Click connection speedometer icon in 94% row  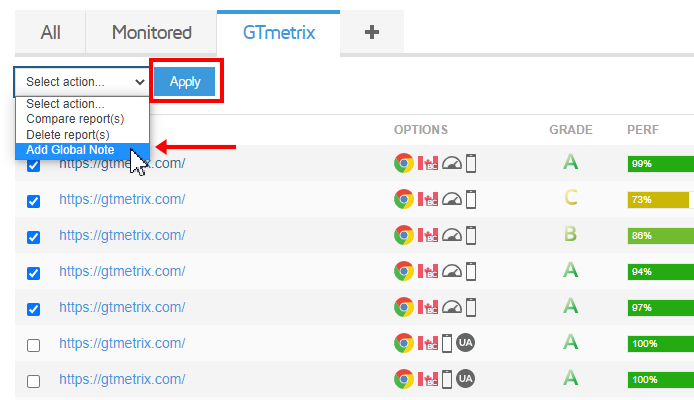pyautogui.click(x=452, y=271)
